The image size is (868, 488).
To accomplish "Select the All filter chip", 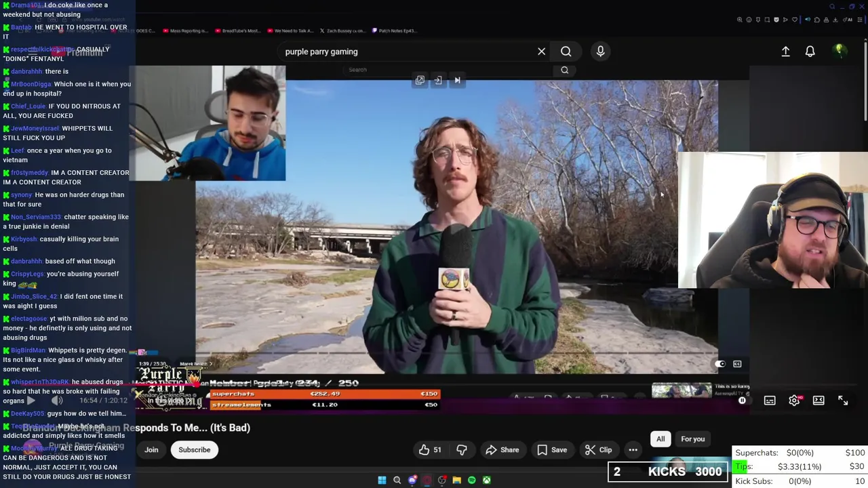I will pos(660,439).
